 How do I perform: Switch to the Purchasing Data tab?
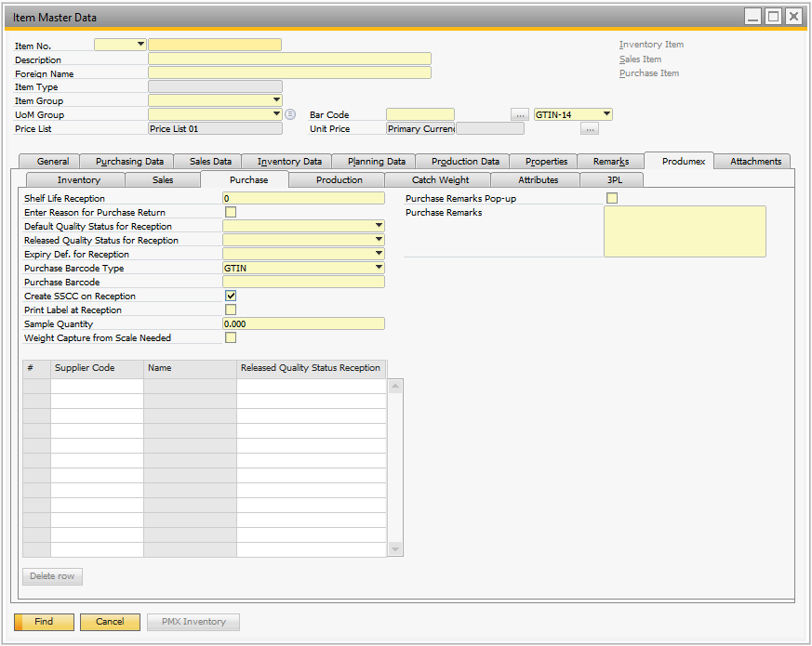tap(129, 162)
